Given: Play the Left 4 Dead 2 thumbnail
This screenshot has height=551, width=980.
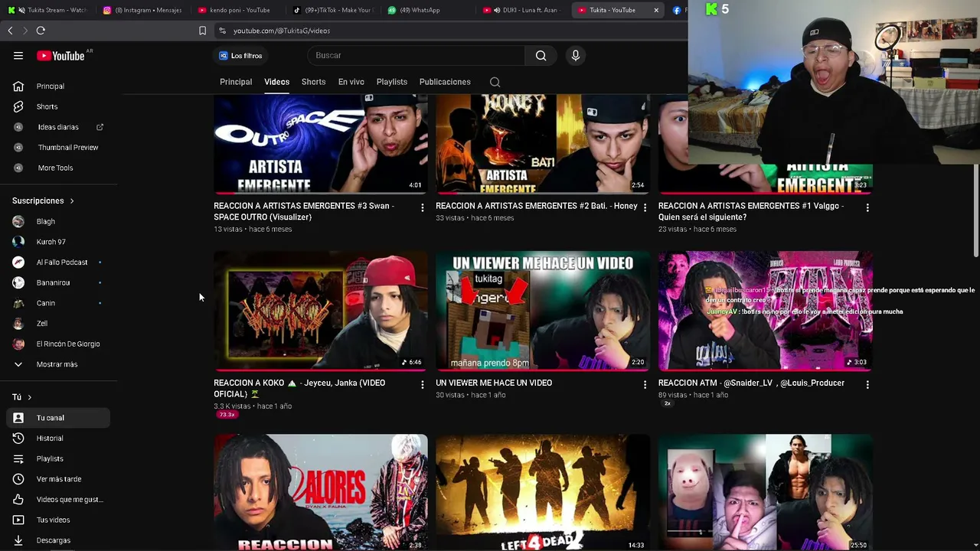Looking at the screenshot, I should click(543, 492).
